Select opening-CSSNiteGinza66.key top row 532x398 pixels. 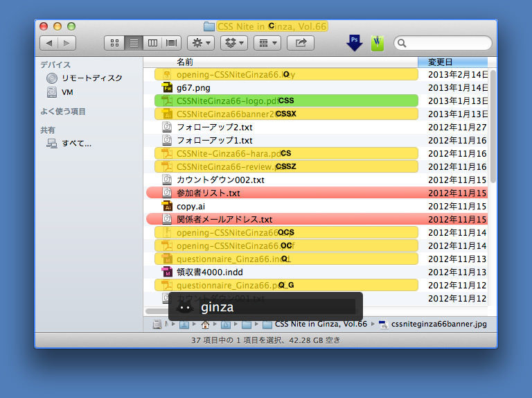[x=286, y=74]
